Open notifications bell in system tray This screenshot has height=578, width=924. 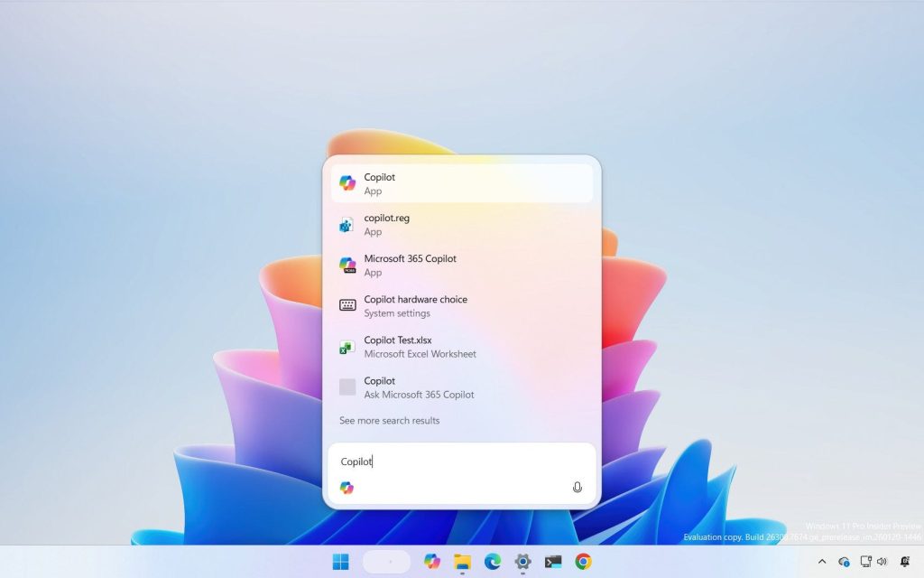905,562
